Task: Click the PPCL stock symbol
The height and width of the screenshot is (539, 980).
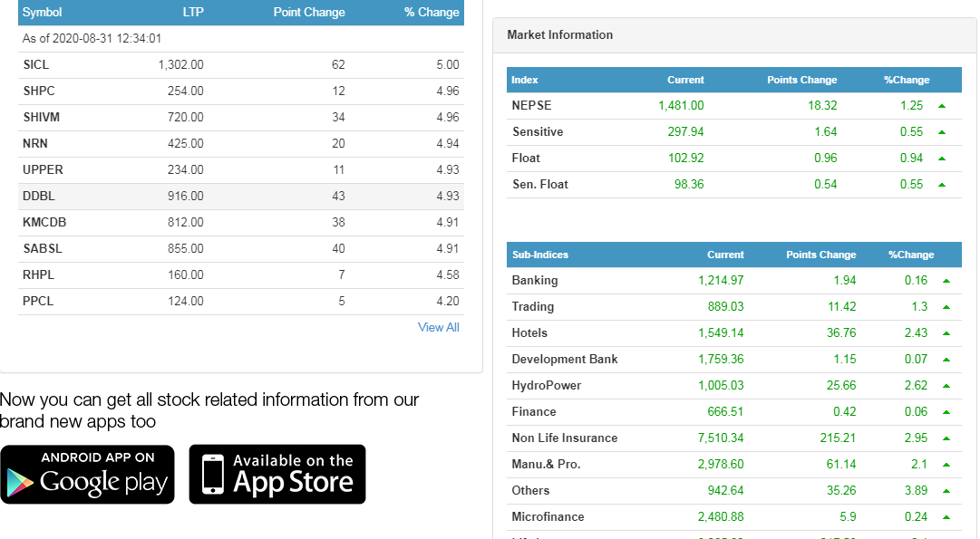Action: pyautogui.click(x=38, y=302)
